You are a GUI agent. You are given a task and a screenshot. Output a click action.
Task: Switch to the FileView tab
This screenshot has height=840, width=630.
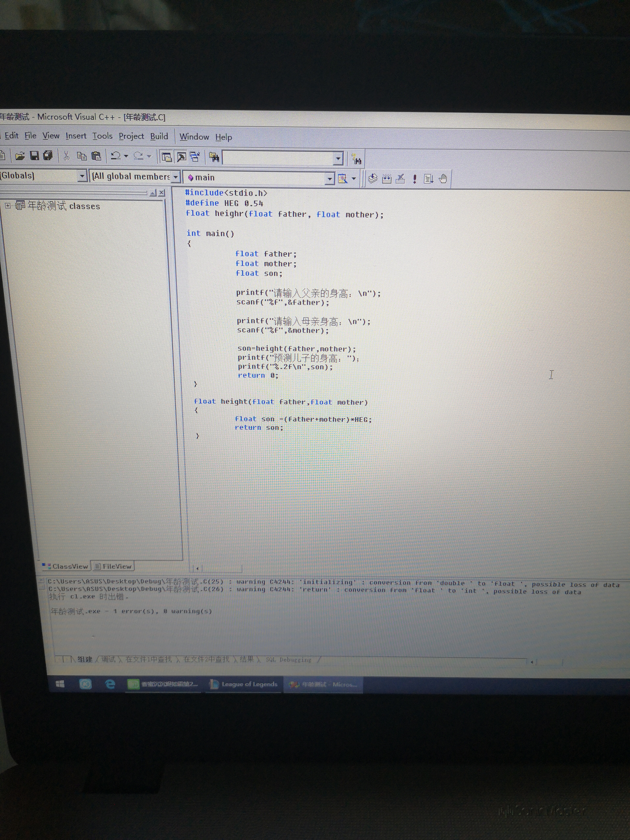point(113,566)
